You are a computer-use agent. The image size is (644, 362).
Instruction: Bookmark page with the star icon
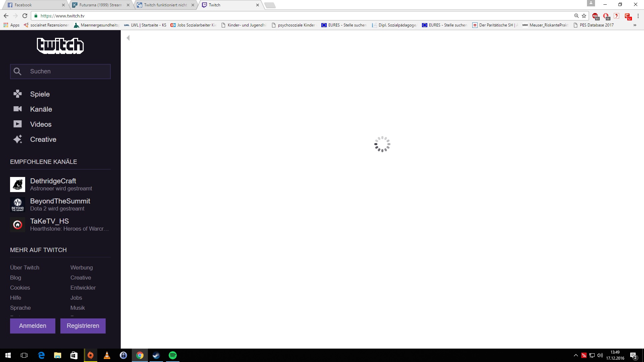point(584,16)
